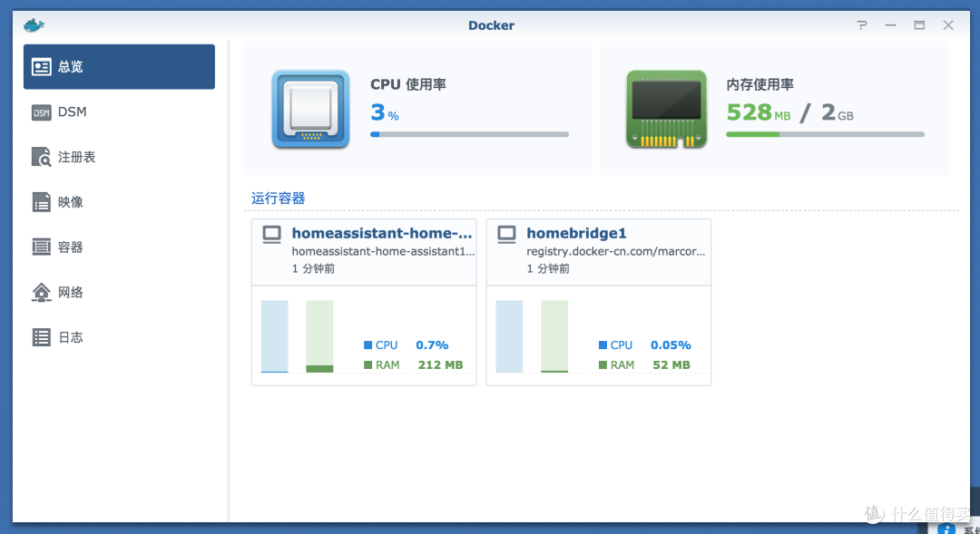Click homeassistant's 1 分钟前 timestamp

[313, 268]
